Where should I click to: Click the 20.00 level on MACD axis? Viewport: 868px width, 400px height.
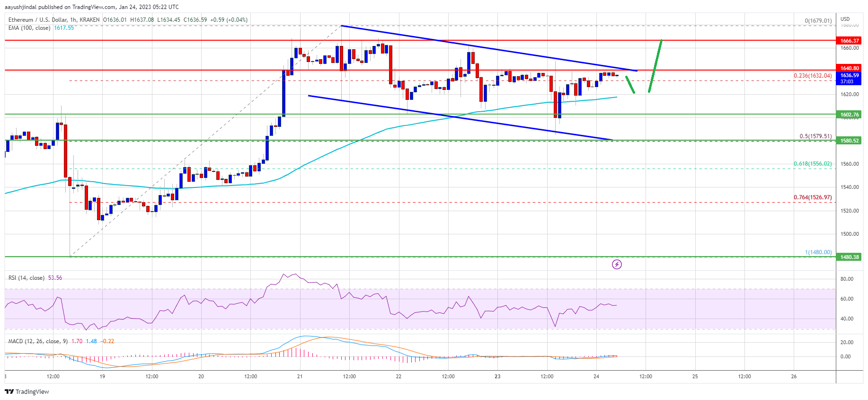pos(847,342)
